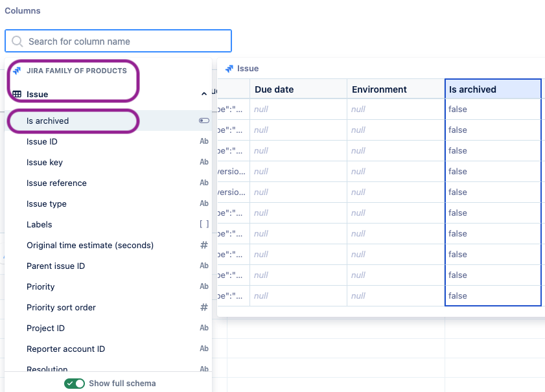The image size is (545, 392).
Task: Select the Labels column
Action: (x=108, y=224)
